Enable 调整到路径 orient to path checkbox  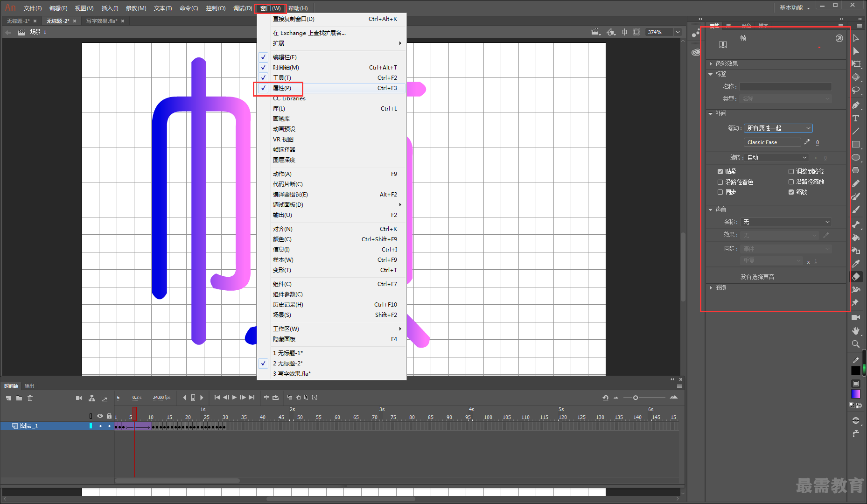point(791,172)
